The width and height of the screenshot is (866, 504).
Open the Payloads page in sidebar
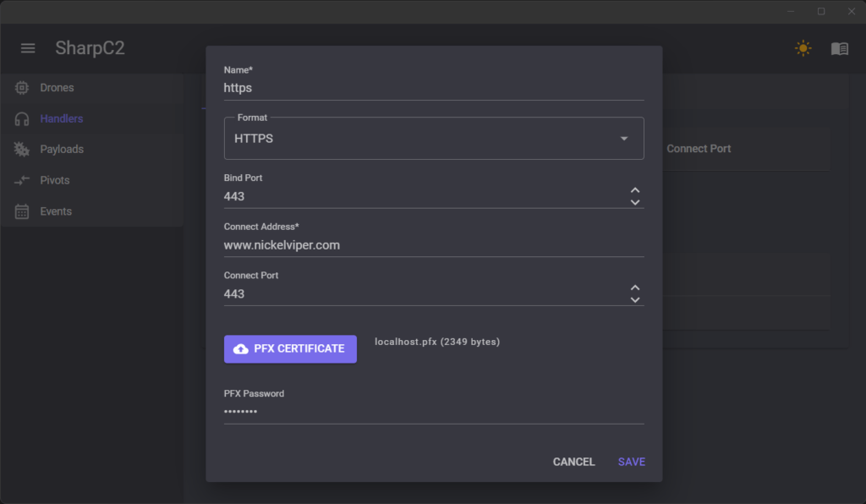(x=62, y=150)
